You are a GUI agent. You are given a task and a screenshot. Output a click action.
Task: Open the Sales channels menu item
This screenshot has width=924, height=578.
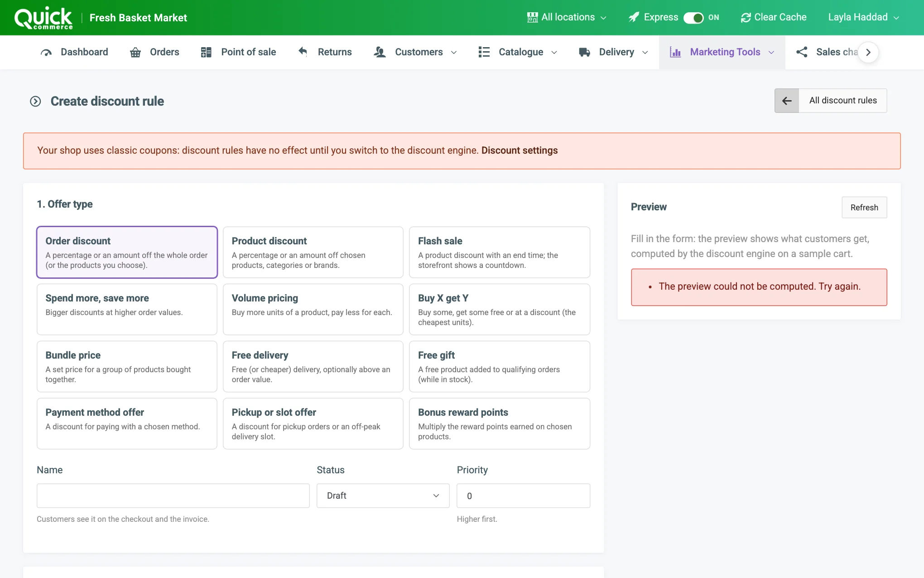click(x=827, y=52)
